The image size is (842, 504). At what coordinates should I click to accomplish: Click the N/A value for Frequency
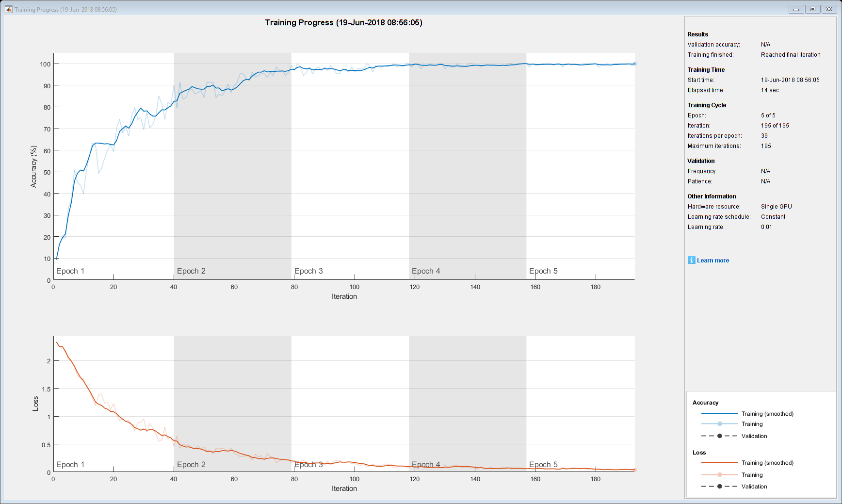[765, 171]
